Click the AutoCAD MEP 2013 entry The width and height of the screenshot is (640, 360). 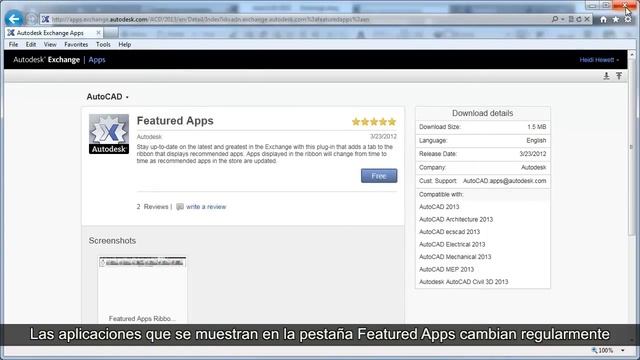point(447,269)
